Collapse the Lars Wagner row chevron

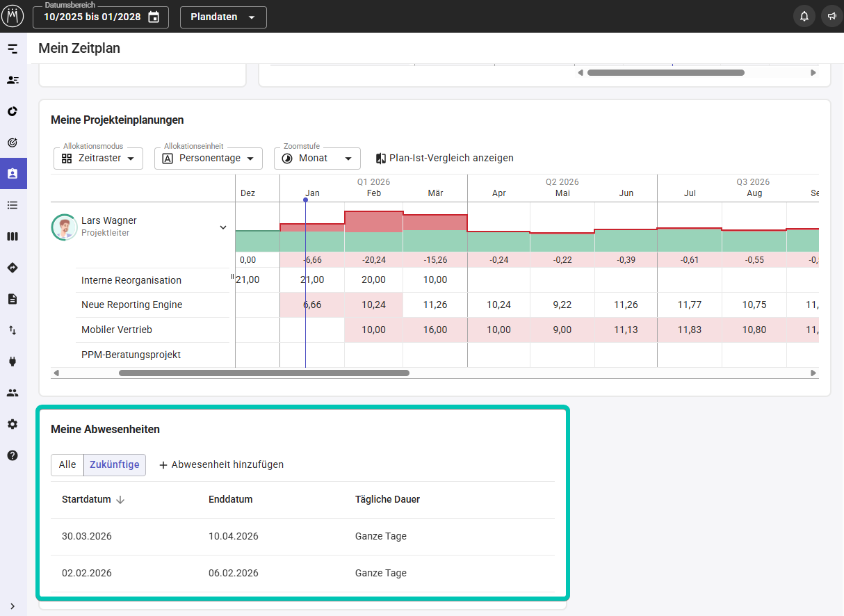223,227
